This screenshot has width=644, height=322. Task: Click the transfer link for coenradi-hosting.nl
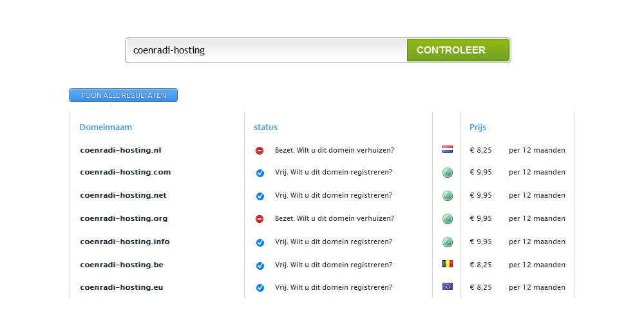pyautogui.click(x=334, y=150)
